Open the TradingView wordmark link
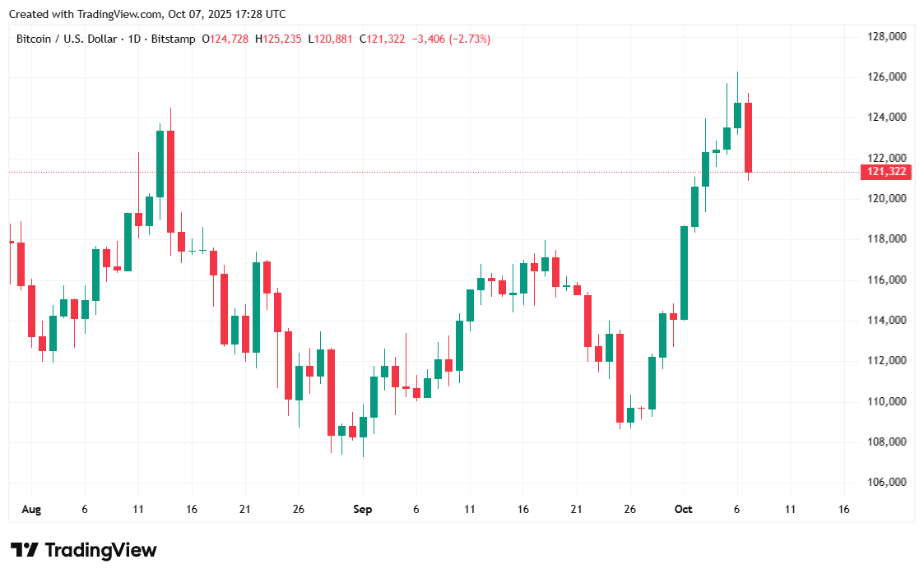Image resolution: width=924 pixels, height=578 pixels. [x=100, y=550]
